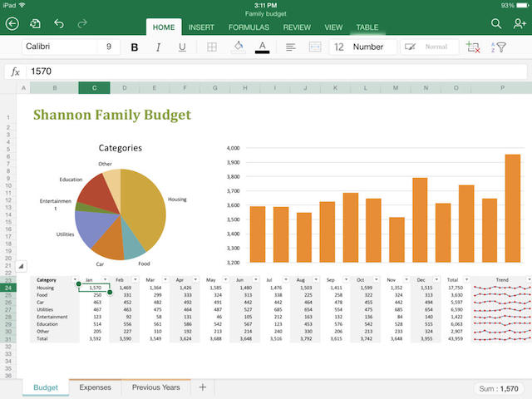Open the Category column filter dropdown

[x=75, y=279]
